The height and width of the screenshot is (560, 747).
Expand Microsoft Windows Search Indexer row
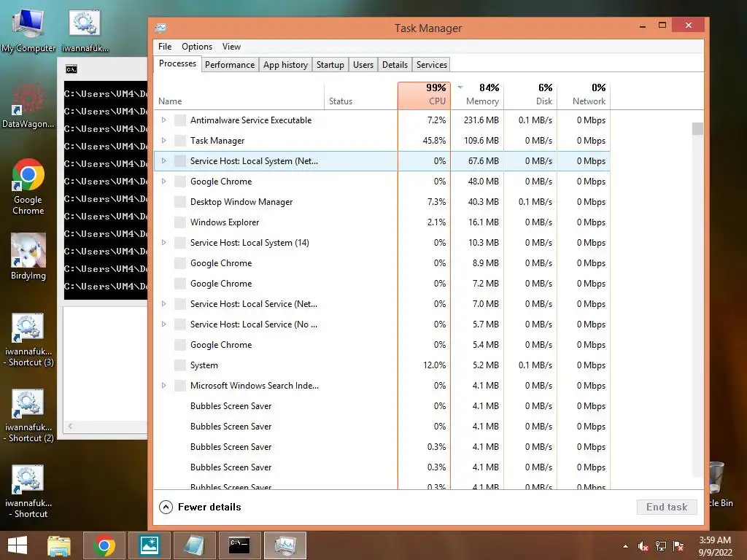click(x=164, y=386)
